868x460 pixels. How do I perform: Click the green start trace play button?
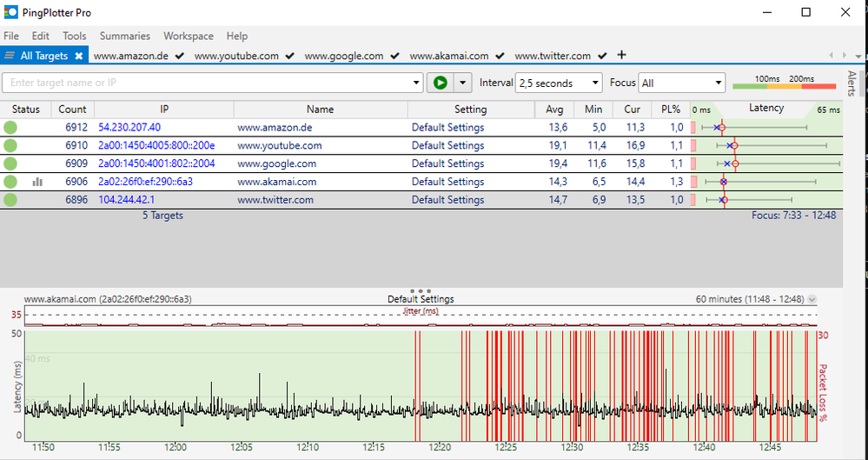tap(441, 83)
